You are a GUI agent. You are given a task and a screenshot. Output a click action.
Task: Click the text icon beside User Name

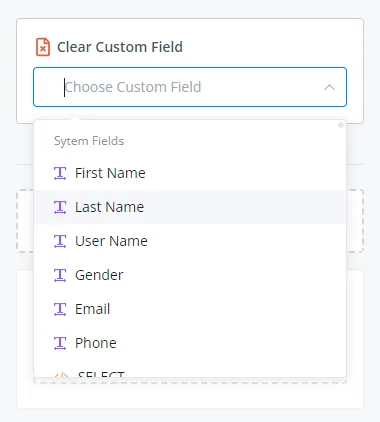pos(60,241)
